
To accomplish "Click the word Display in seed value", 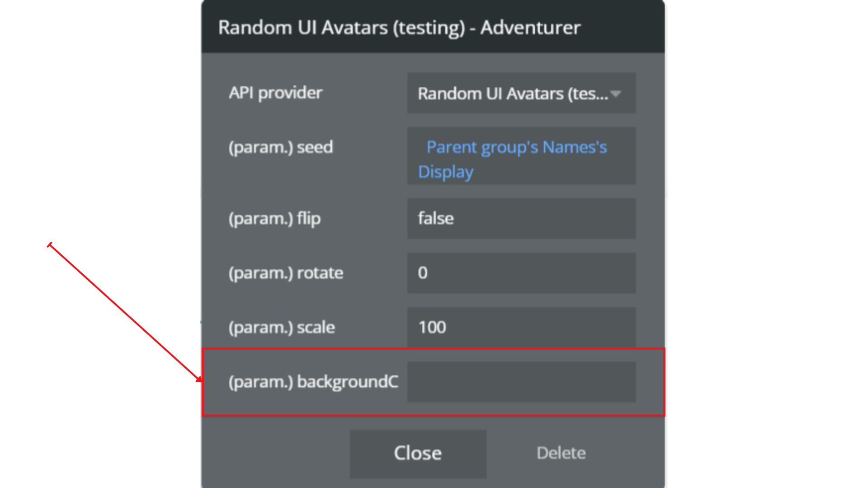I will coord(445,172).
